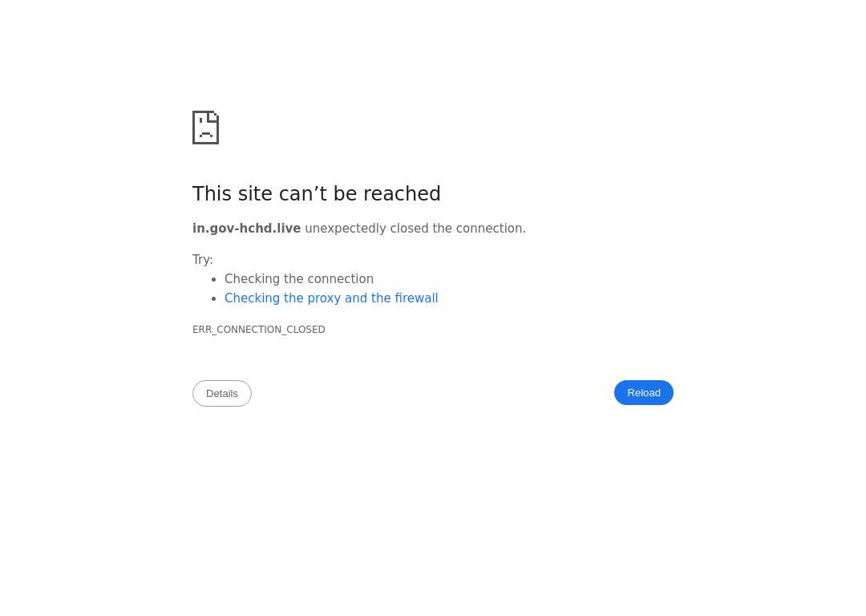Viewport: 866px width, 616px height.
Task: Click the word "firewall" in the link
Action: [x=416, y=298]
